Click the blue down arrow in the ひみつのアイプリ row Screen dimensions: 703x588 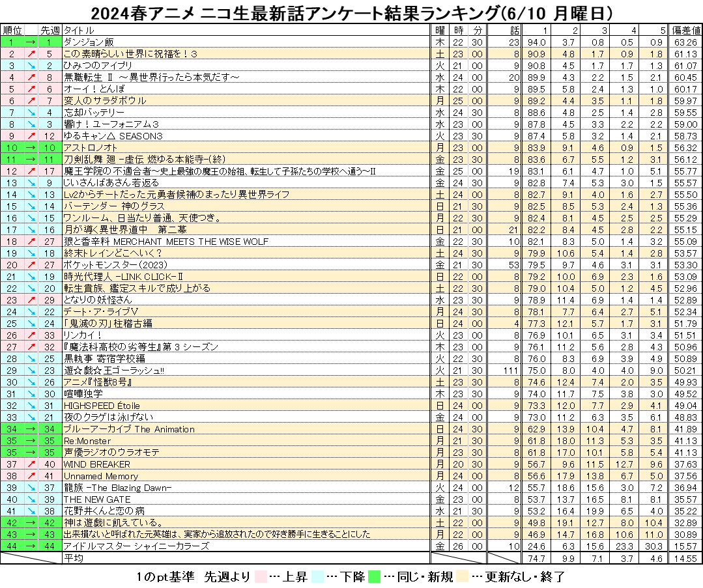(x=31, y=65)
